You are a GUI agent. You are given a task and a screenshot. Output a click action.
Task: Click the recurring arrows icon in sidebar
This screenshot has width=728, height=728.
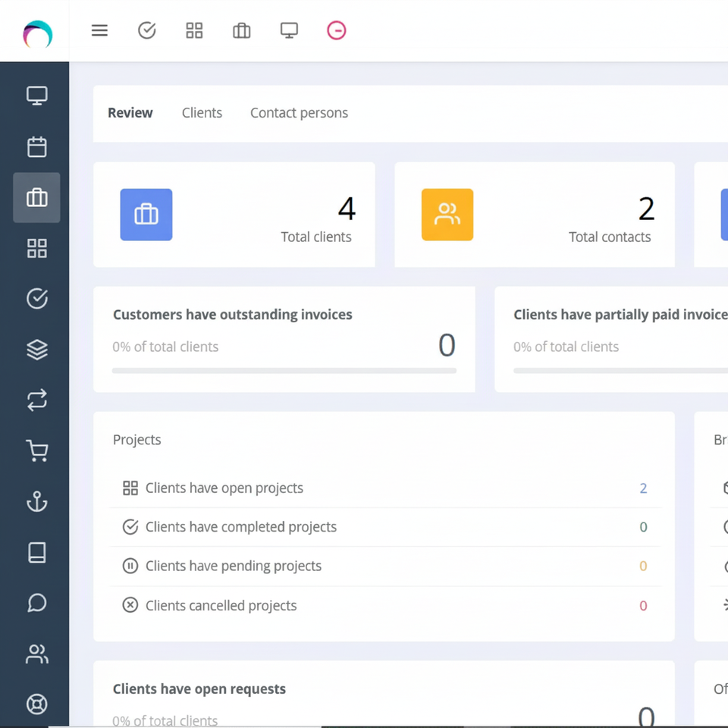36,400
